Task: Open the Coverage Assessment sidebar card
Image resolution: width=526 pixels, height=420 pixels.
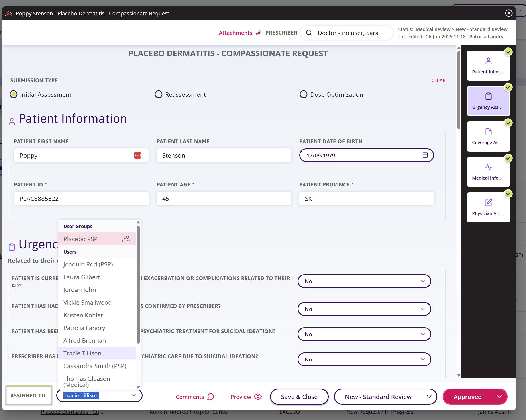Action: 488,136
